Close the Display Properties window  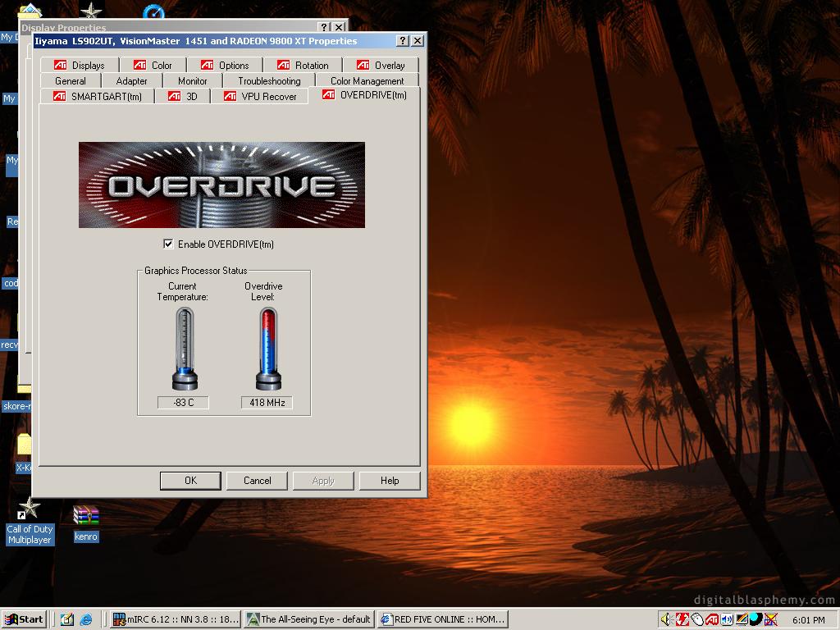[x=339, y=27]
